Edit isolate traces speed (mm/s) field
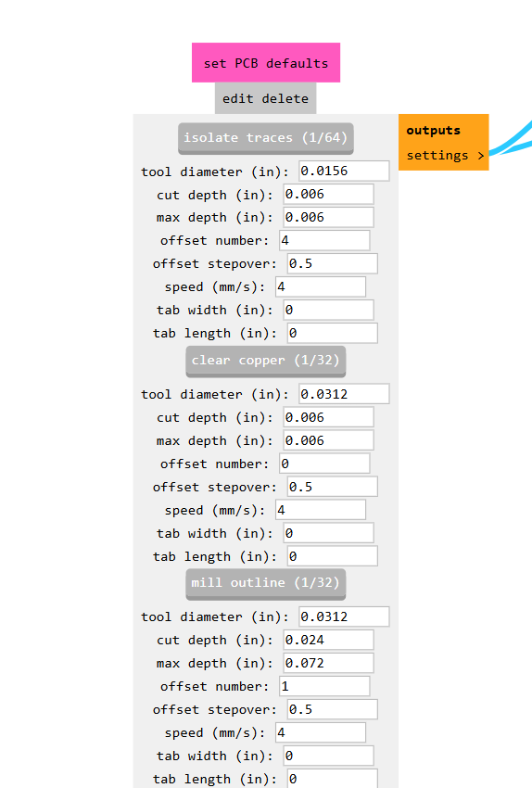 (x=321, y=286)
